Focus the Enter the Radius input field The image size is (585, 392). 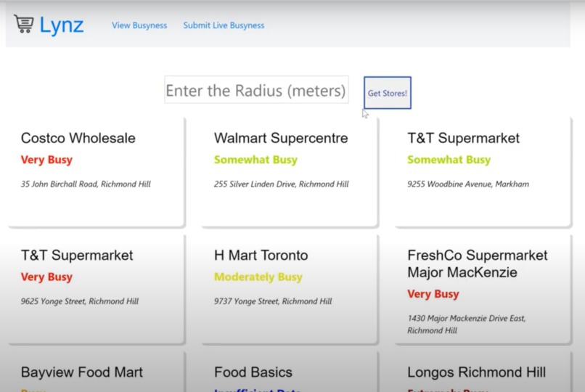256,90
